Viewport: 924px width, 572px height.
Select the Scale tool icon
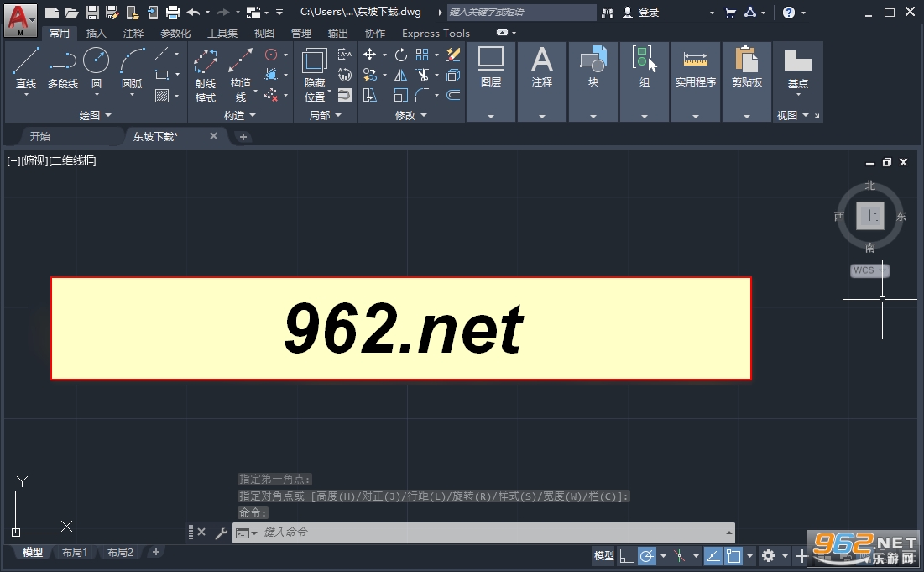(400, 95)
